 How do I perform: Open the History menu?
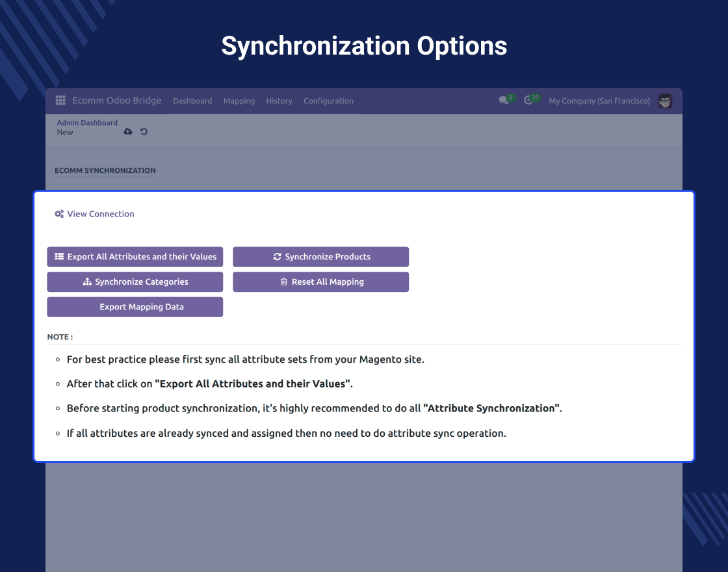(279, 101)
